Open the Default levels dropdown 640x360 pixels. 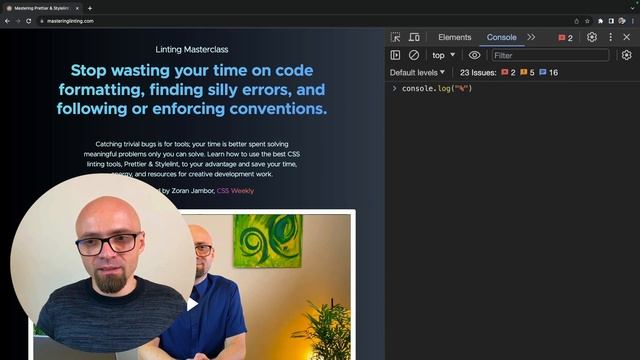417,73
